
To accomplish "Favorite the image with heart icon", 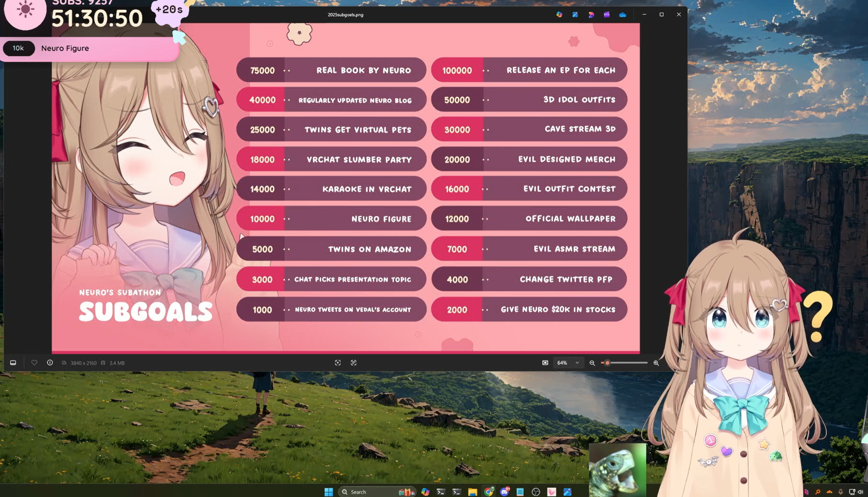I will click(x=34, y=363).
